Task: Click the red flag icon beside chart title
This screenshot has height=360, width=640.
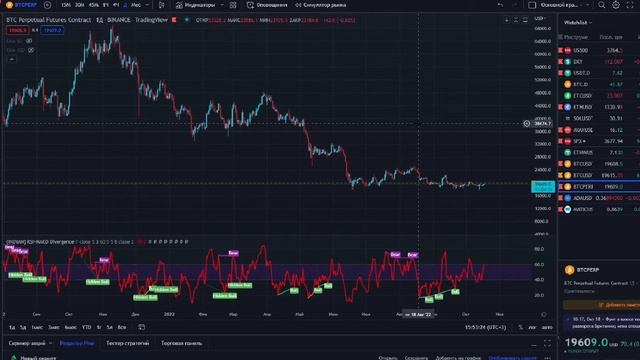Action: point(174,20)
